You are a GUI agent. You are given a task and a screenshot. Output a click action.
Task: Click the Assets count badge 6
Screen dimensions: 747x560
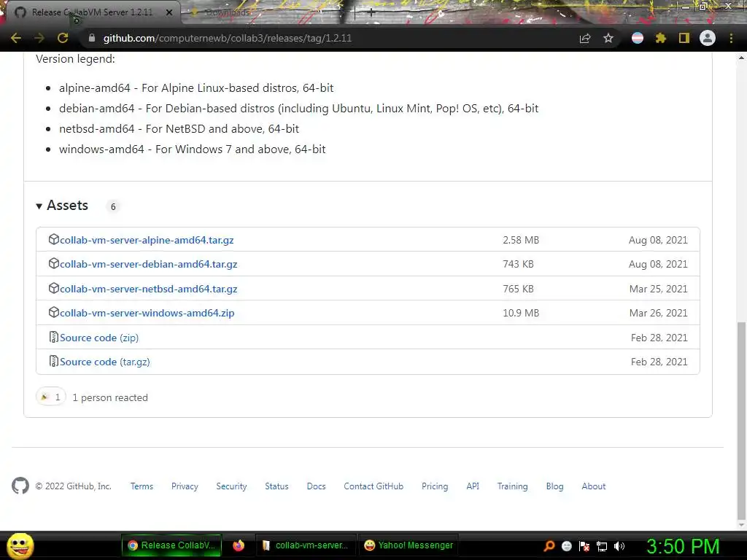113,206
